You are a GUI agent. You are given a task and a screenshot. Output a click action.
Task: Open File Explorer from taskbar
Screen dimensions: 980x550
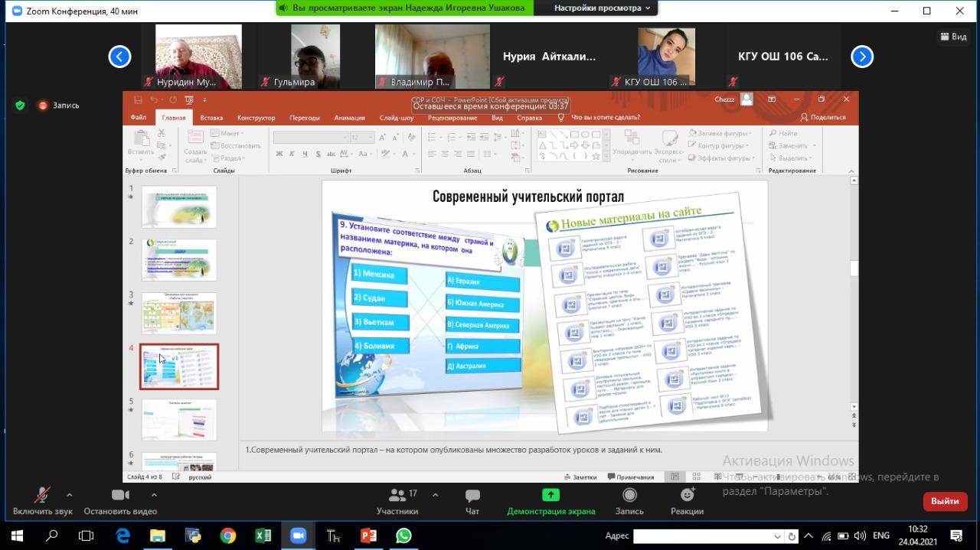[157, 535]
